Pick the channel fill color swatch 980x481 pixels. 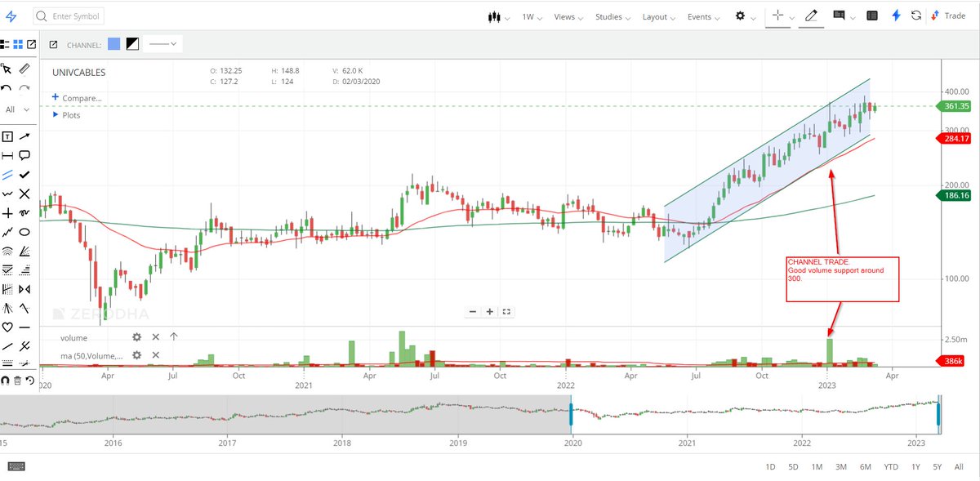114,44
